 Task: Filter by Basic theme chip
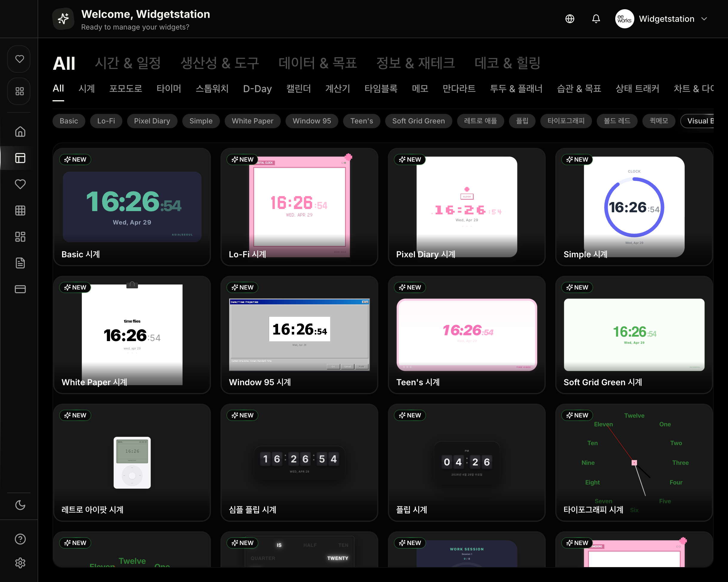tap(69, 121)
